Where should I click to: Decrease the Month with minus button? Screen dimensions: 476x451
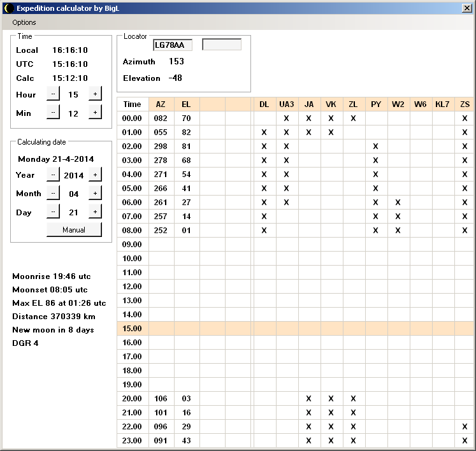tap(53, 194)
